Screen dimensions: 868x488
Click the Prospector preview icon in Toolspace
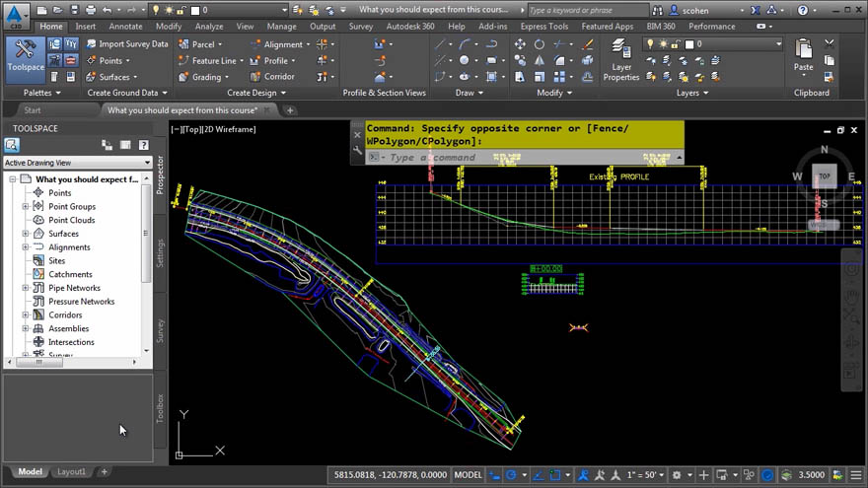coord(12,145)
